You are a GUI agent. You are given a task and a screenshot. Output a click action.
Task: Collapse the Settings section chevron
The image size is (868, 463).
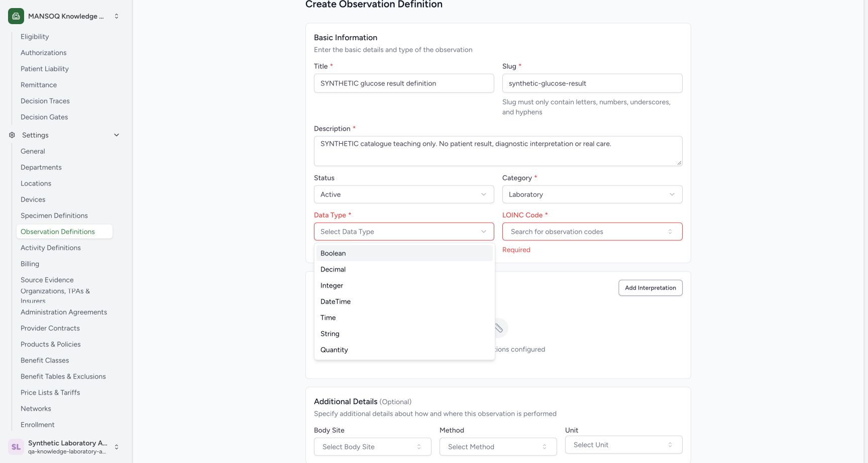pos(117,135)
